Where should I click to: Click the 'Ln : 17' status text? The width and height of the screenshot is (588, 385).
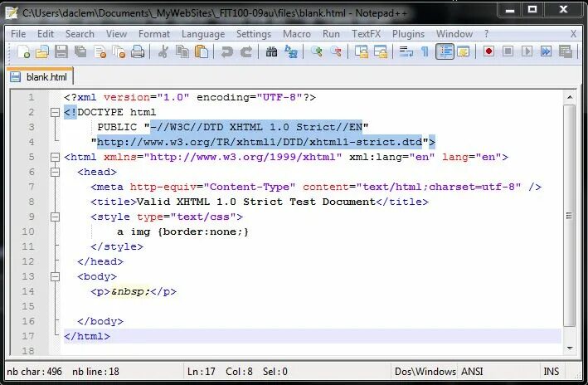[202, 372]
